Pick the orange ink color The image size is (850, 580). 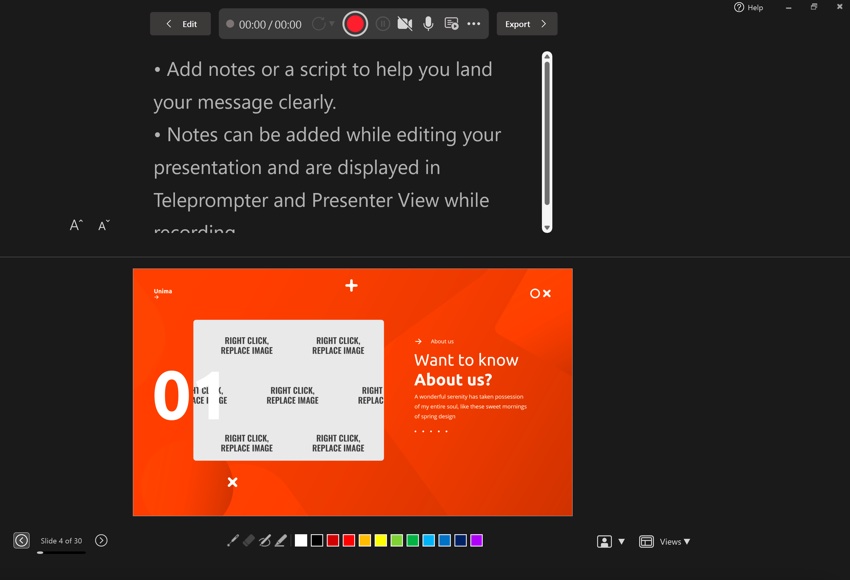[x=365, y=540]
